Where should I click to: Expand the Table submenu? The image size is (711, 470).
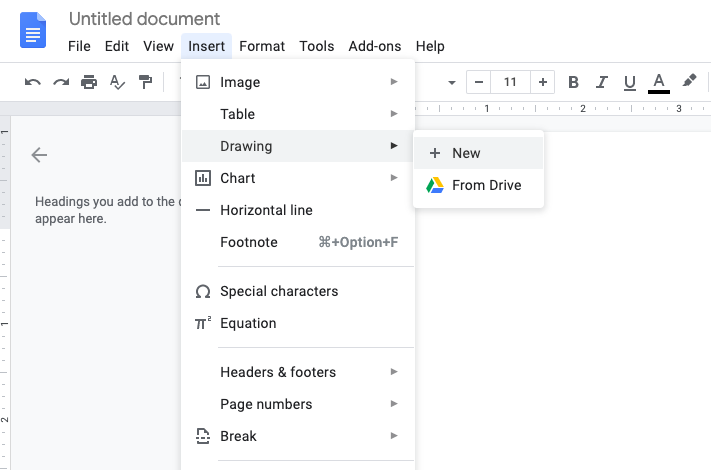(297, 114)
